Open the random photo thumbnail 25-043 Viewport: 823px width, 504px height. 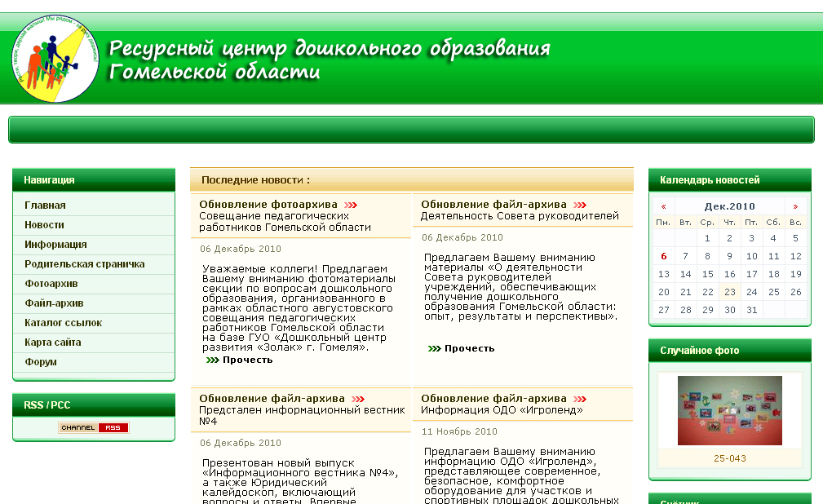click(729, 410)
